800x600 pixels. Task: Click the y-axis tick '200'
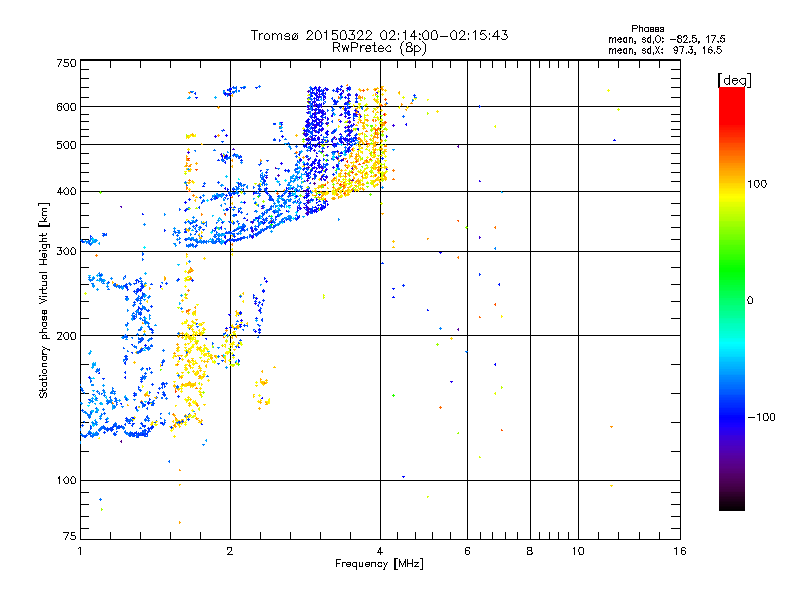(66, 336)
